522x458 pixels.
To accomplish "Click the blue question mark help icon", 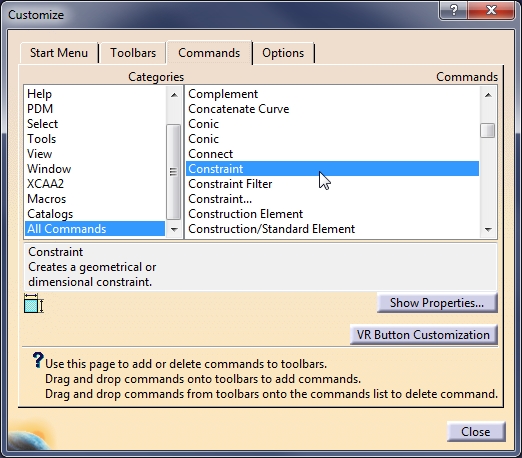I will pos(38,360).
